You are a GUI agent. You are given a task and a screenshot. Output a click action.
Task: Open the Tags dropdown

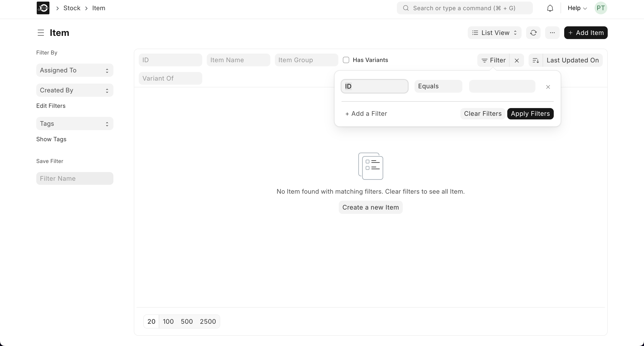pyautogui.click(x=74, y=124)
